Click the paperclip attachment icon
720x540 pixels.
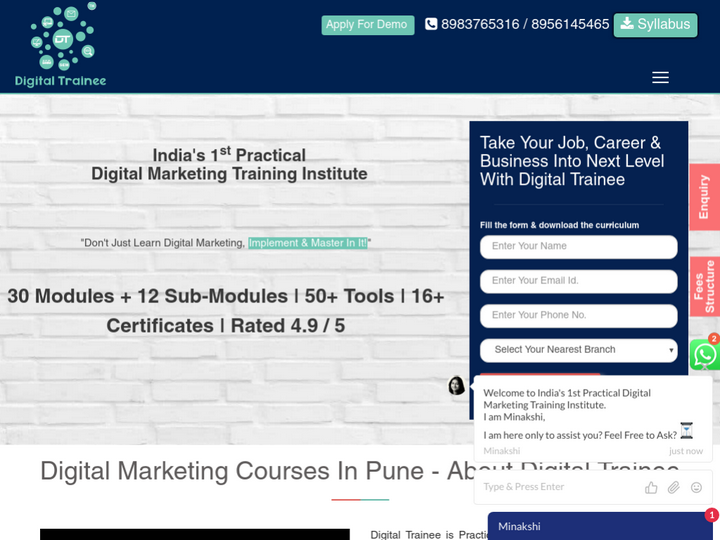(x=674, y=487)
